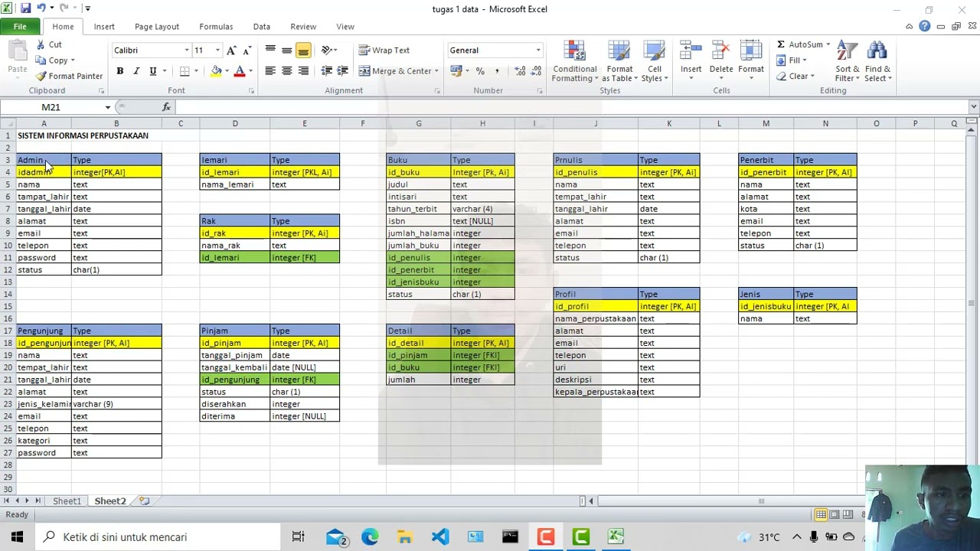Viewport: 980px width, 551px height.
Task: Click the Fill Color bucket swatch
Action: (216, 71)
